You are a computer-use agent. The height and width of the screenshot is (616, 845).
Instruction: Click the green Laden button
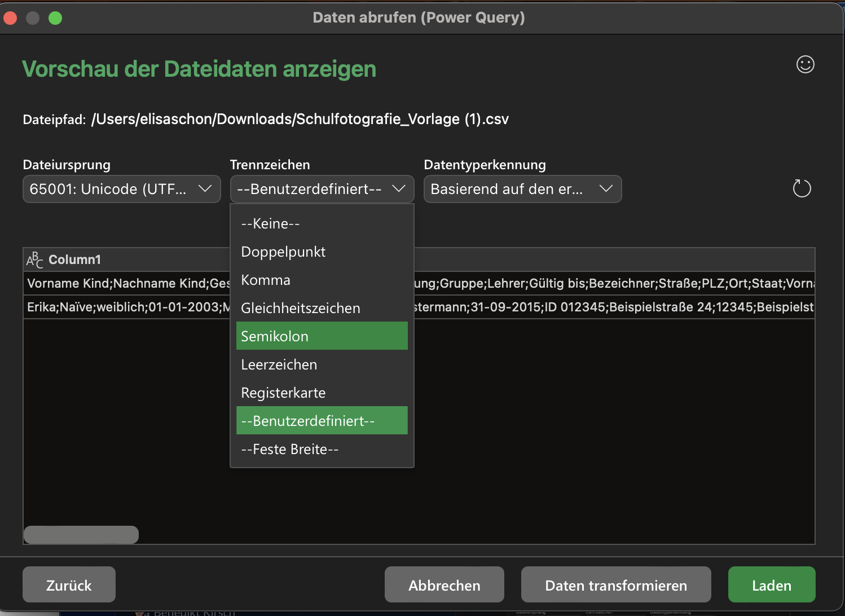pos(772,585)
